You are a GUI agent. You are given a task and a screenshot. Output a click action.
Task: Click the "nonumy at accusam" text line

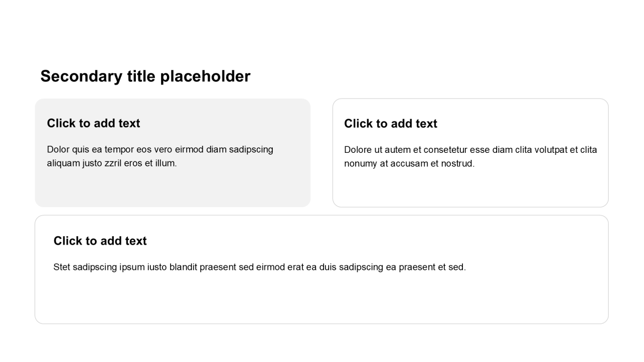(409, 164)
